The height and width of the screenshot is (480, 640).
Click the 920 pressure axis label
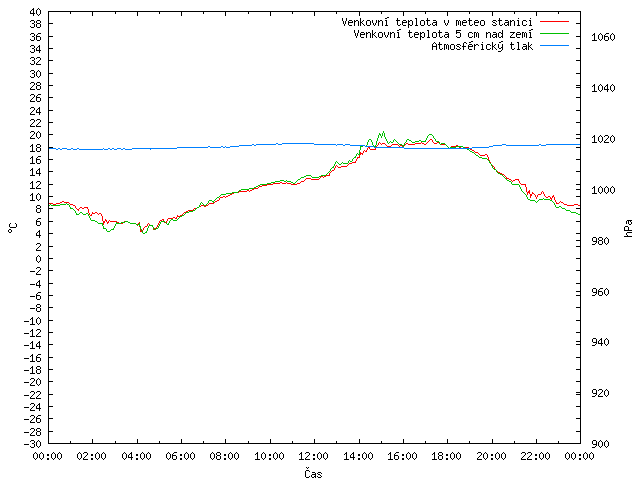[x=600, y=393]
